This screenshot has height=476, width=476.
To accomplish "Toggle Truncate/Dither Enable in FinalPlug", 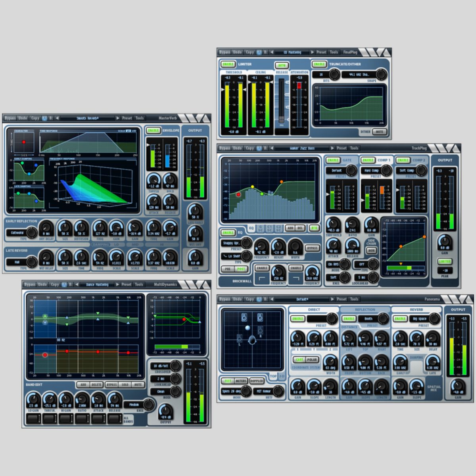I will 319,64.
